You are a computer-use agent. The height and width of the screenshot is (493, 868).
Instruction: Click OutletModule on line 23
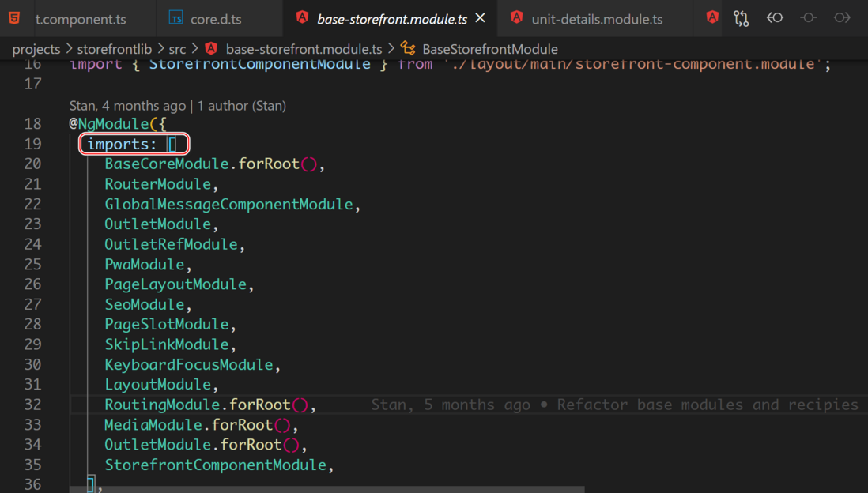[x=158, y=224]
